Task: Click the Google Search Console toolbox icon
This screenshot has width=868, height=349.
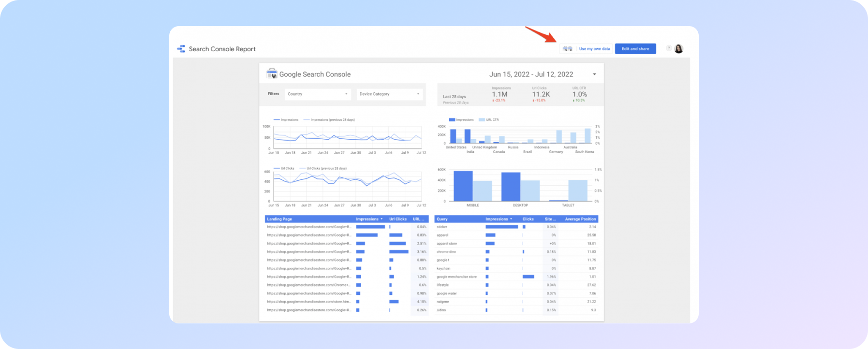Action: [272, 74]
